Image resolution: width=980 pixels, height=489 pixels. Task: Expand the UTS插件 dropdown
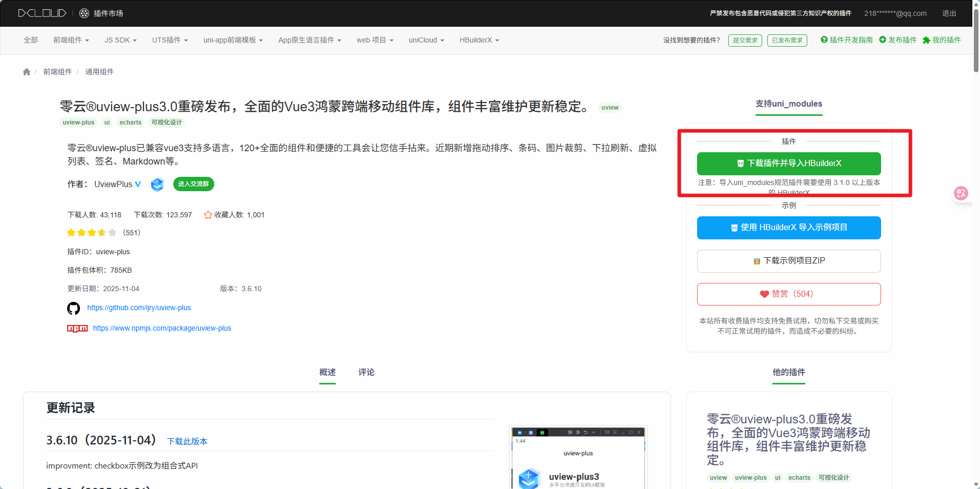coord(170,40)
